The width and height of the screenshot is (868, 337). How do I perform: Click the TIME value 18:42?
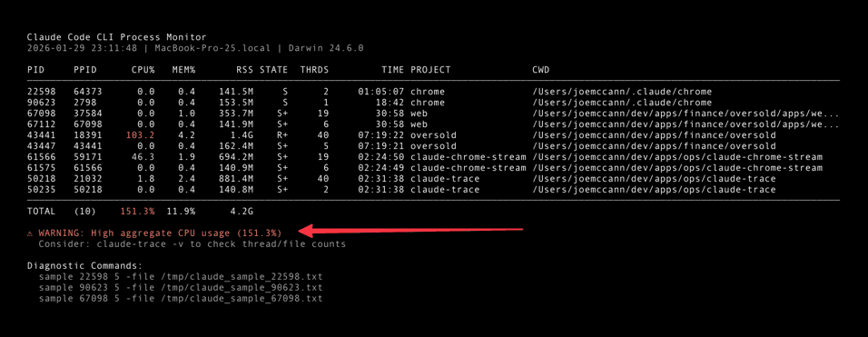pos(390,103)
